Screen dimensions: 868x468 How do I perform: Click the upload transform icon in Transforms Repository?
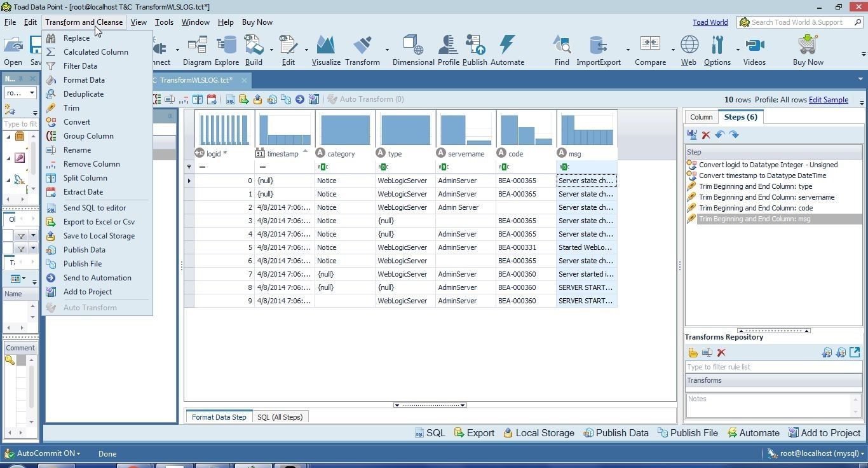[827, 352]
